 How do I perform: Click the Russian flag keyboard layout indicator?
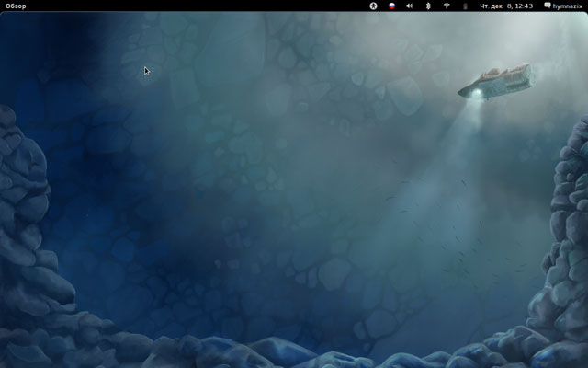[x=392, y=6]
